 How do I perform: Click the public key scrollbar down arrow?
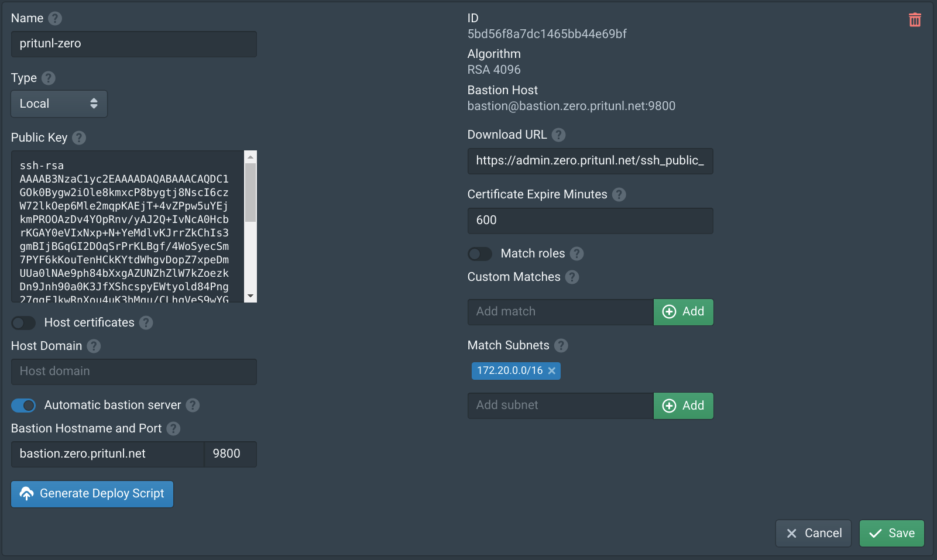tap(250, 297)
